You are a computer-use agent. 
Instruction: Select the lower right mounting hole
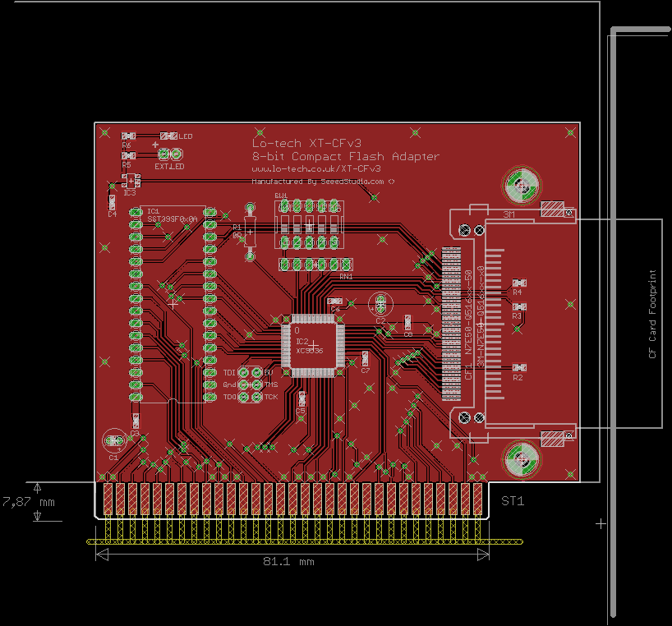(522, 460)
